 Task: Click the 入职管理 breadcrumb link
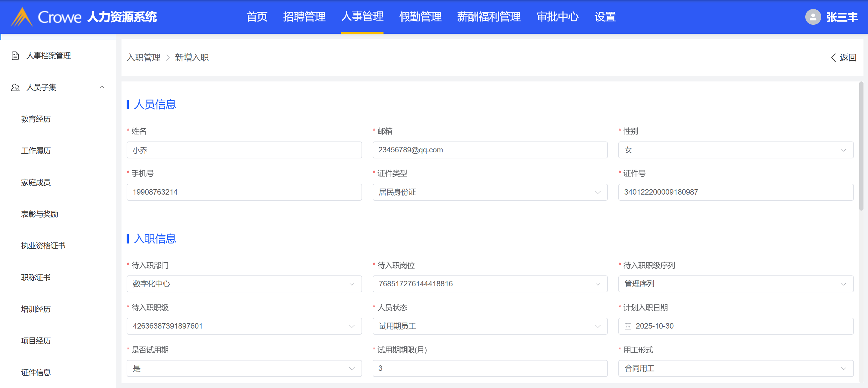click(144, 58)
